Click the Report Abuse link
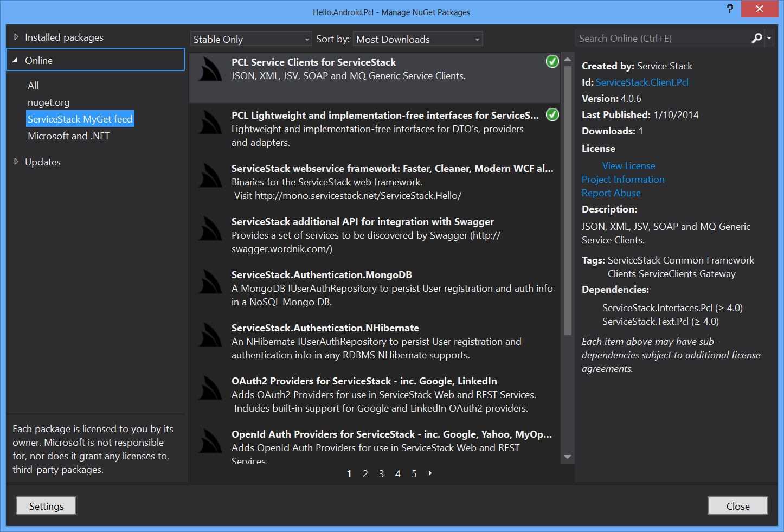Screen dimensions: 784x532 611,193
